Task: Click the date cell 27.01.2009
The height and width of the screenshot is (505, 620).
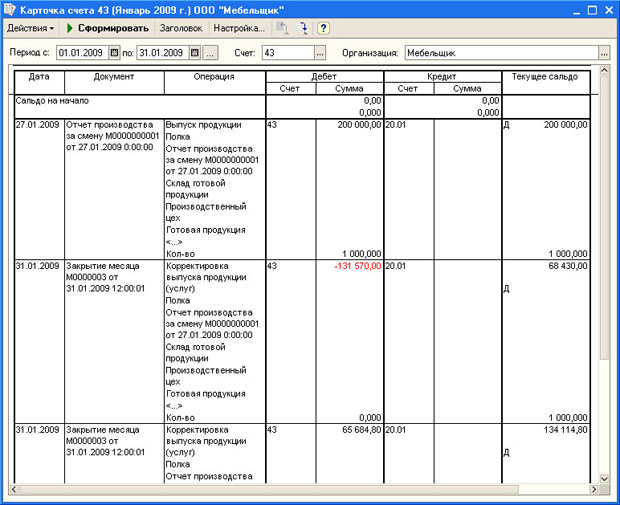Action: click(37, 125)
